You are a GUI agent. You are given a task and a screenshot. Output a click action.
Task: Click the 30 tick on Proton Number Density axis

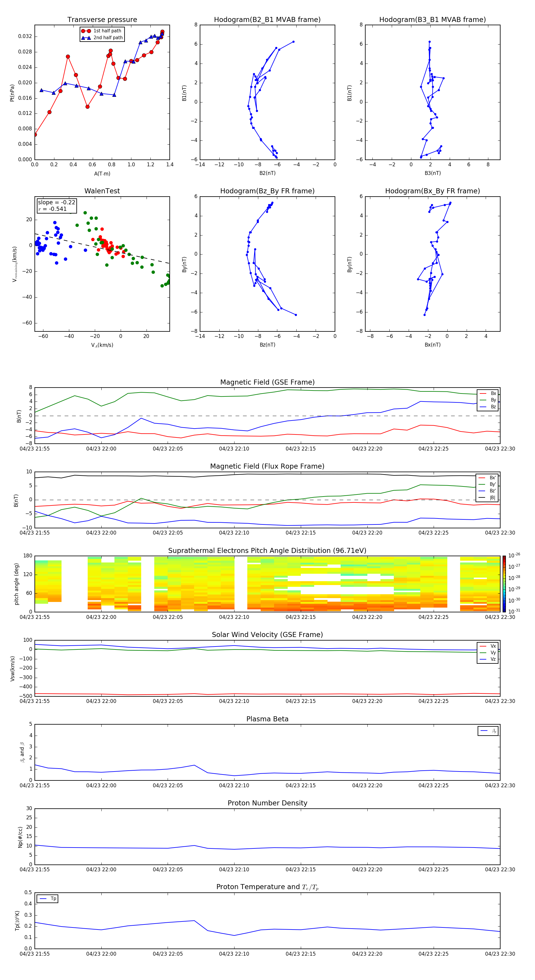click(29, 808)
